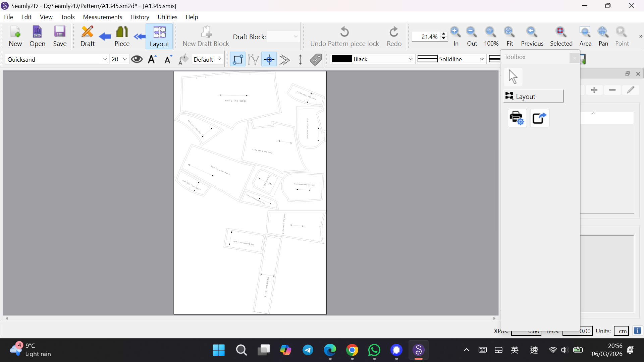644x362 pixels.
Task: Click the print settings icon in Toolbox
Action: (517, 118)
